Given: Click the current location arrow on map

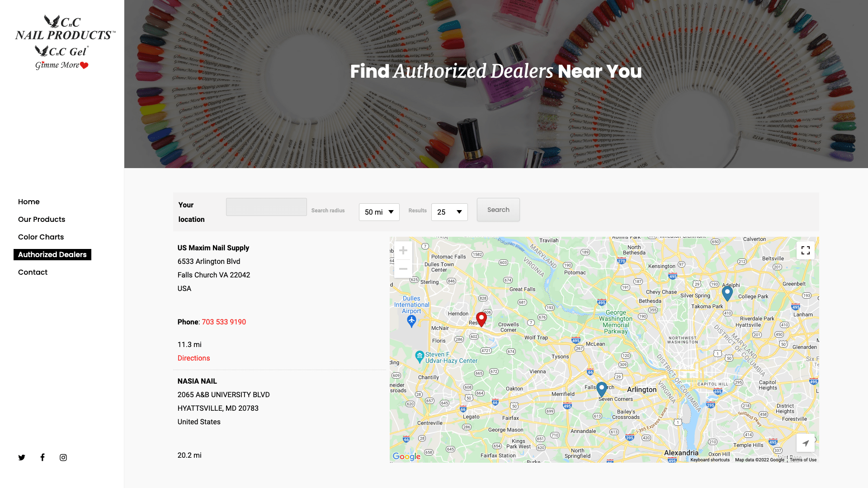Looking at the screenshot, I should 805,443.
